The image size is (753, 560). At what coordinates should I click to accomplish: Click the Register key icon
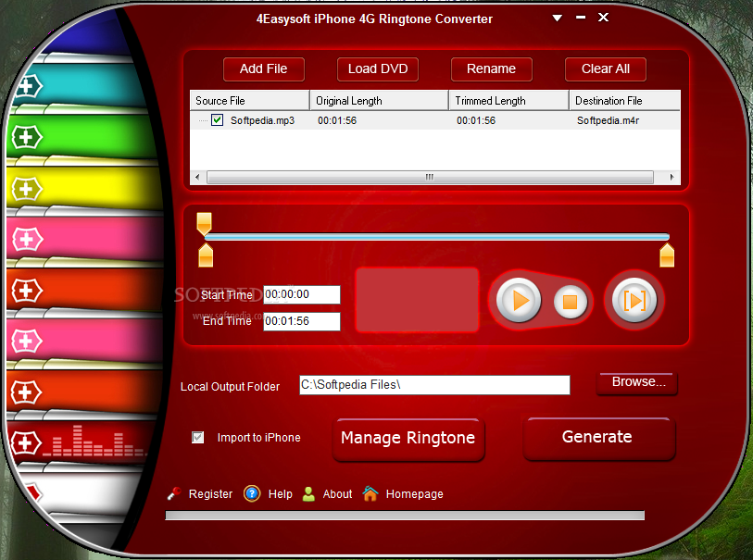pos(174,493)
